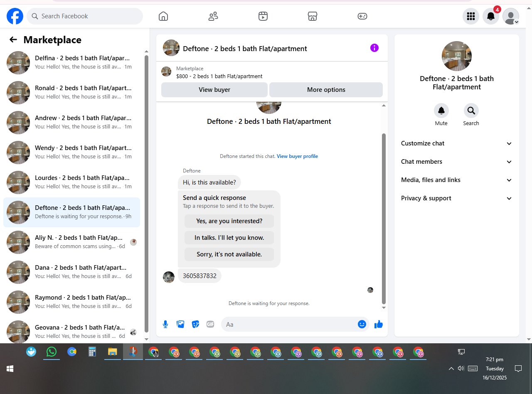Click the message bubble 3605837832
Screen dimensions: 532x394
(x=199, y=276)
